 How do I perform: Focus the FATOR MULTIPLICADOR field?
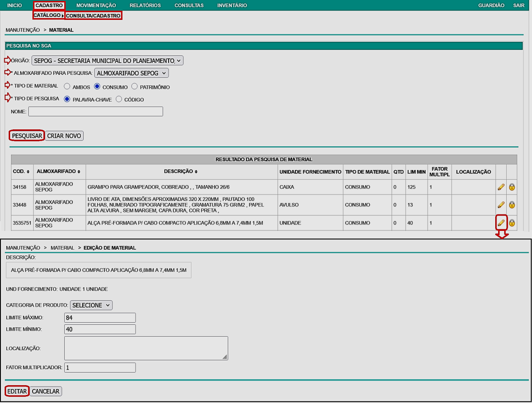[x=100, y=367]
